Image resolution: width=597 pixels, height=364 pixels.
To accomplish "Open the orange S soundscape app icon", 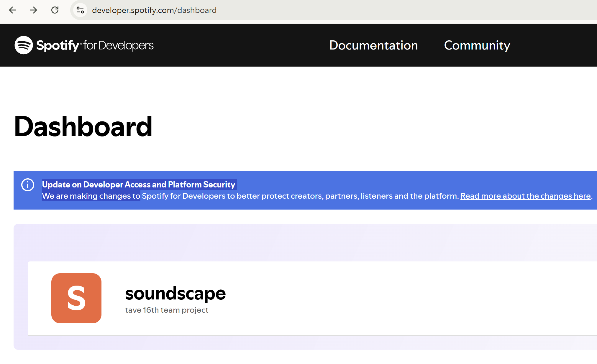I will coord(76,298).
